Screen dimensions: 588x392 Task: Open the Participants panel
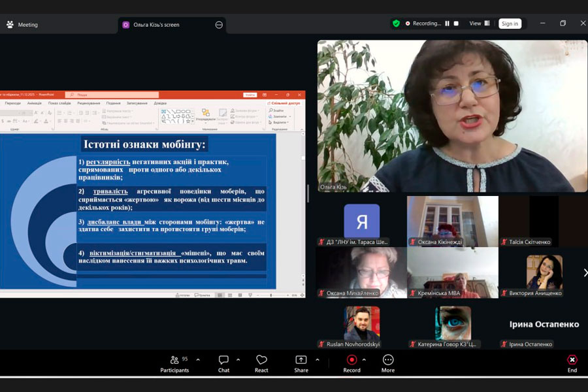click(174, 363)
